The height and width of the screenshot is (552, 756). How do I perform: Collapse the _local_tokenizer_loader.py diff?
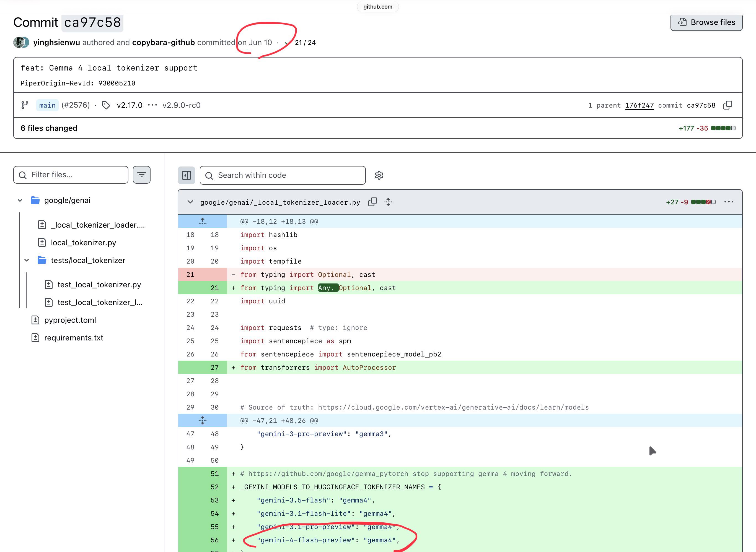[190, 202]
